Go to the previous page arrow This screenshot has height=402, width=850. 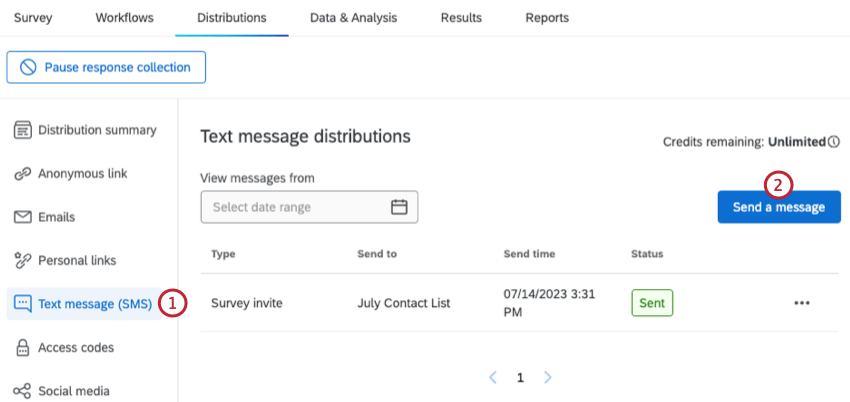tap(493, 378)
